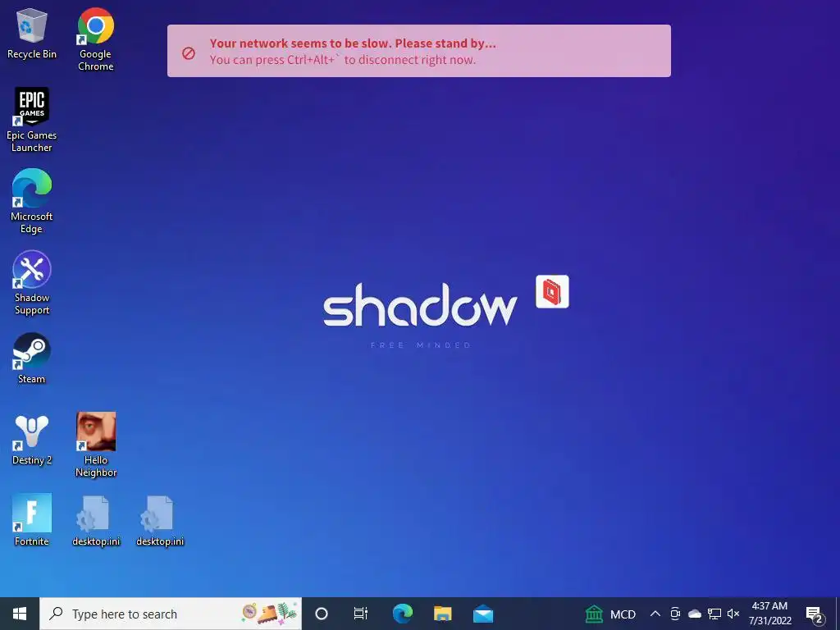Image resolution: width=840 pixels, height=630 pixels.
Task: Click the red Shadow quick menu icon
Action: coord(552,291)
